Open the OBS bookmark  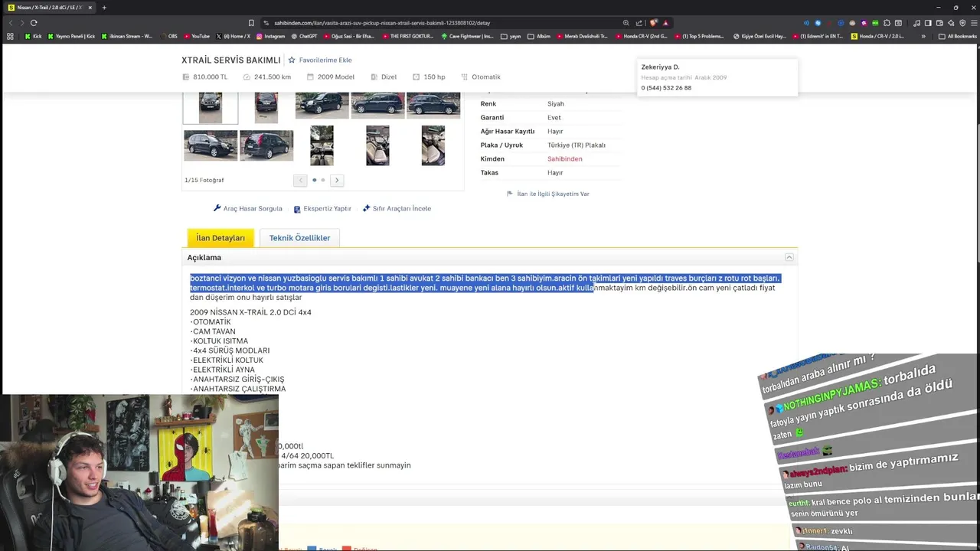167,36
